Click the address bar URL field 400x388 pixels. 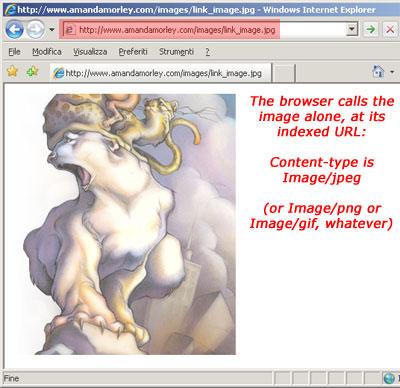204,30
